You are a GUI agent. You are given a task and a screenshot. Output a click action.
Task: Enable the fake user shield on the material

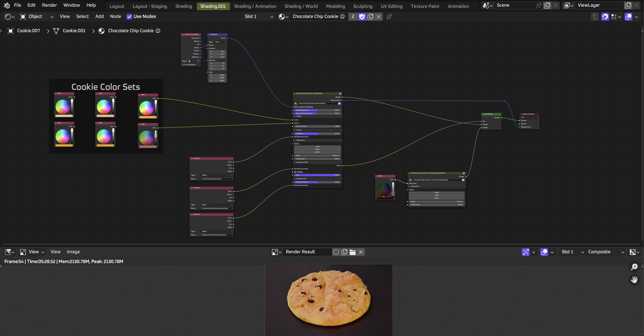[362, 16]
